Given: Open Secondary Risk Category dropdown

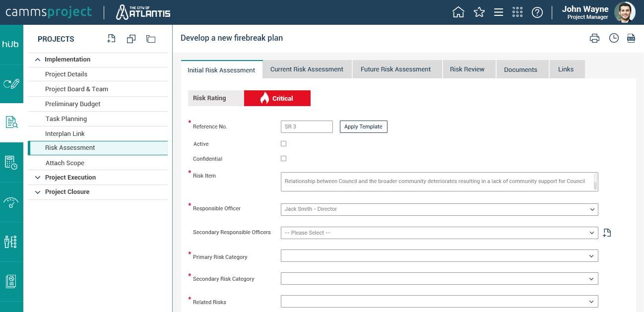Looking at the screenshot, I should 439,279.
